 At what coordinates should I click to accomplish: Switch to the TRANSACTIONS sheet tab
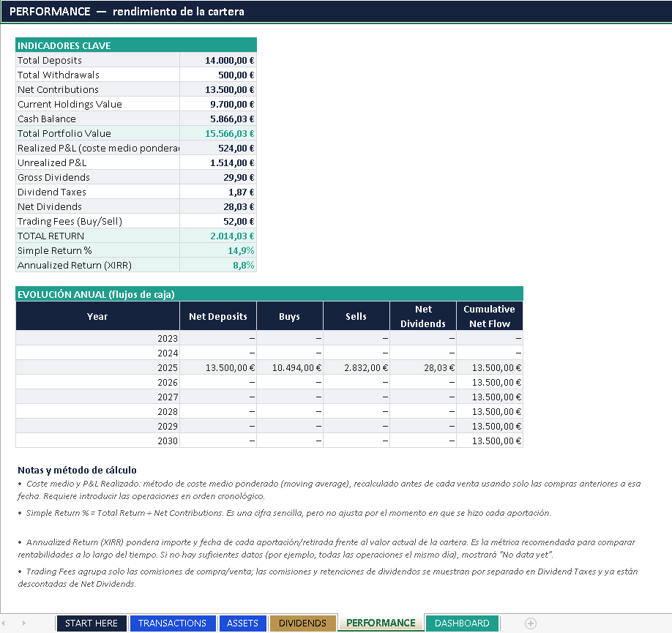172,623
